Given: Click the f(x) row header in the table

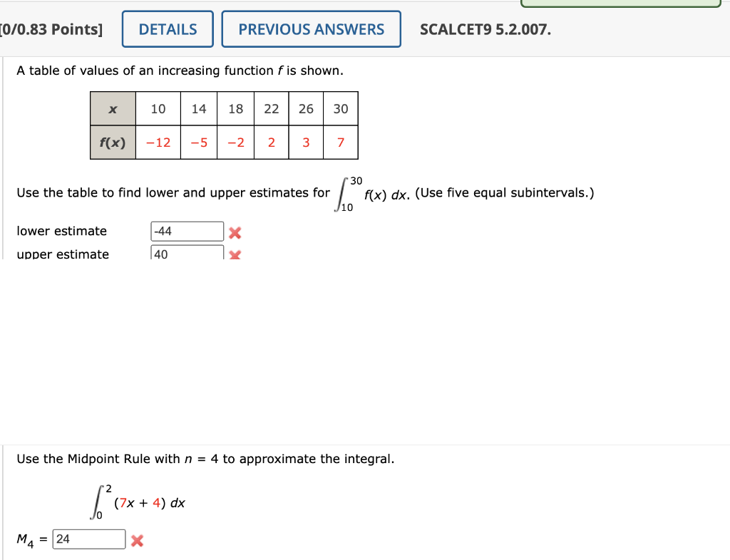Looking at the screenshot, I should click(112, 142).
